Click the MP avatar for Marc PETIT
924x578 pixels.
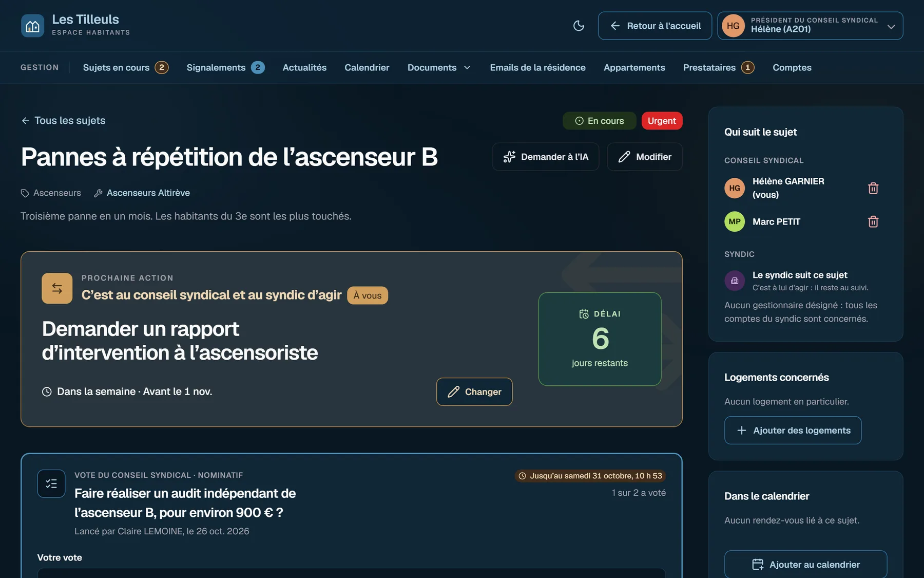735,221
